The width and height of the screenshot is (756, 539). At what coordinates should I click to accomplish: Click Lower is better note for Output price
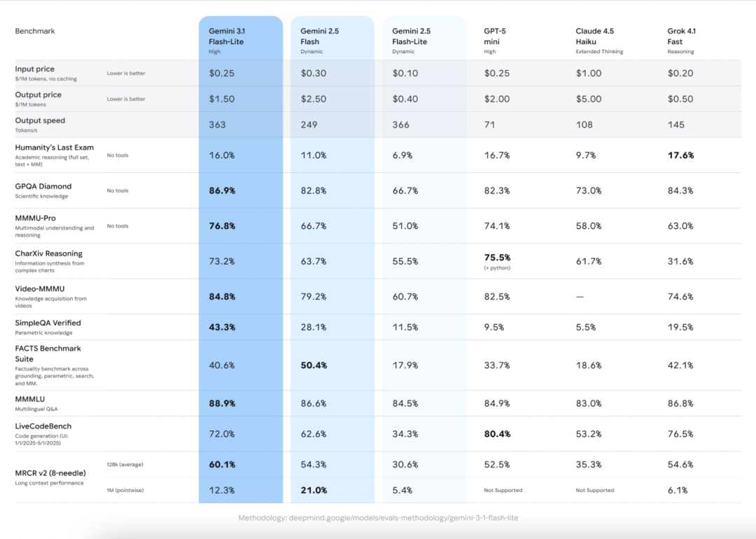pos(126,99)
